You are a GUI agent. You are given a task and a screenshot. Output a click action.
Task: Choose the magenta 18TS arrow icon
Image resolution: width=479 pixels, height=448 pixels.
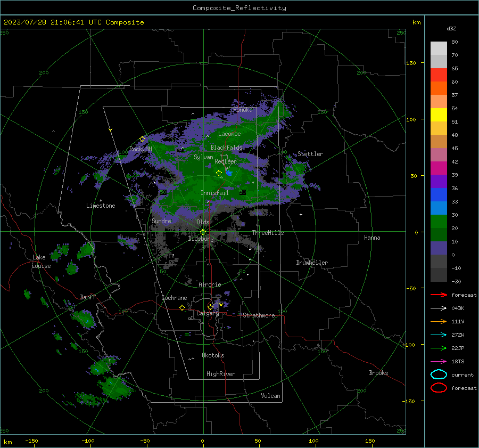[439, 362]
